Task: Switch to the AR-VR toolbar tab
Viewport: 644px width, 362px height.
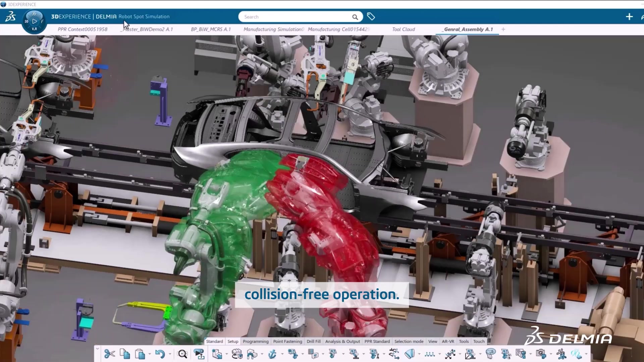Action: point(448,341)
